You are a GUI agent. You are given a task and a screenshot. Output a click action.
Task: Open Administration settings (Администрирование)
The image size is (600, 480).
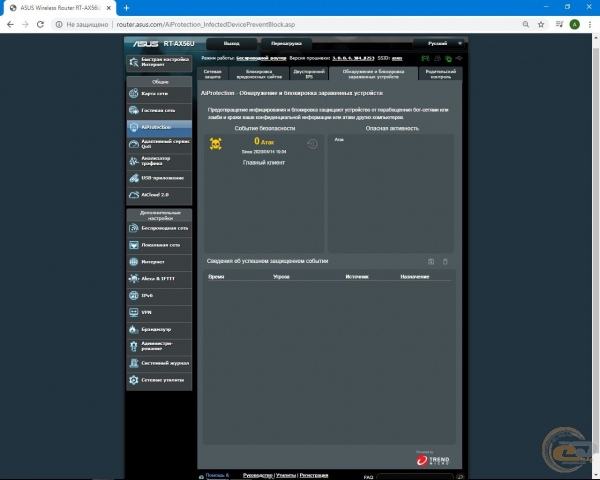click(x=159, y=346)
